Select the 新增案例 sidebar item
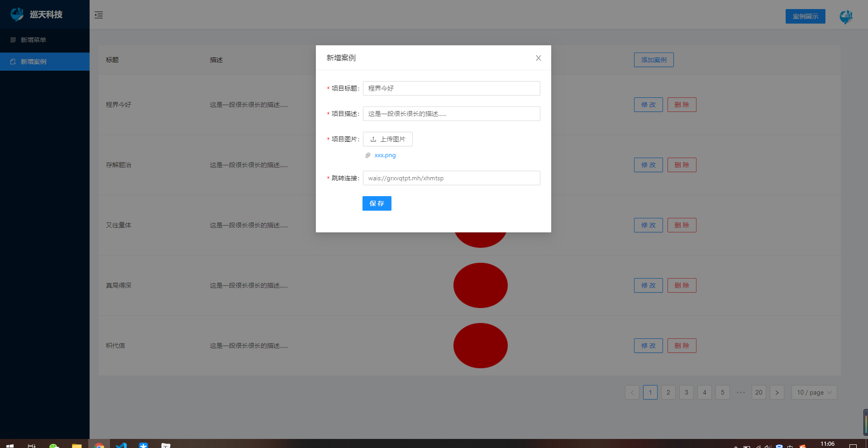 (x=45, y=62)
